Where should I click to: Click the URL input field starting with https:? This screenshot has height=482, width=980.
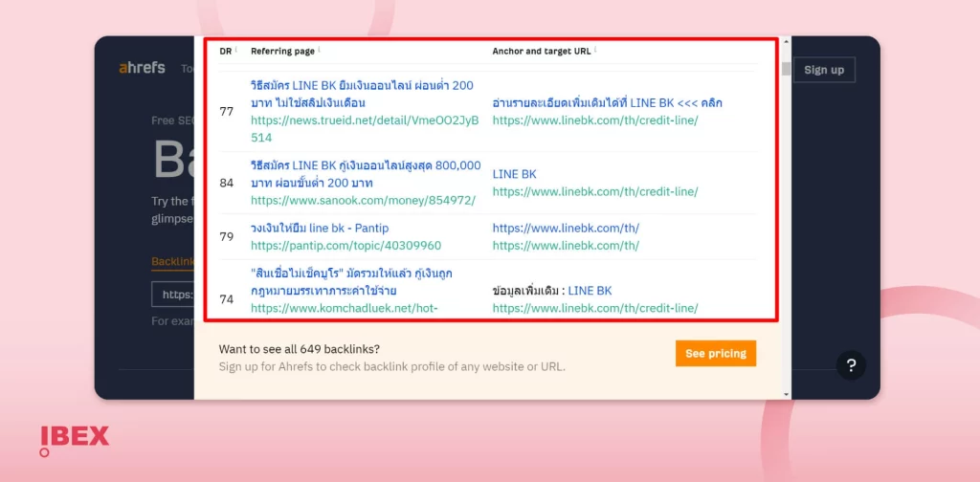[x=173, y=294]
